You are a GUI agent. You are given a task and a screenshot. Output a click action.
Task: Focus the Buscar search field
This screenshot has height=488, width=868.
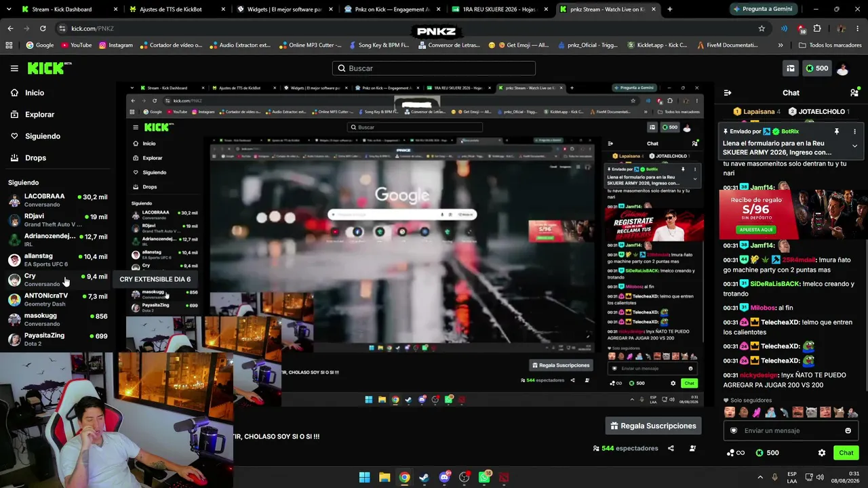coord(434,68)
